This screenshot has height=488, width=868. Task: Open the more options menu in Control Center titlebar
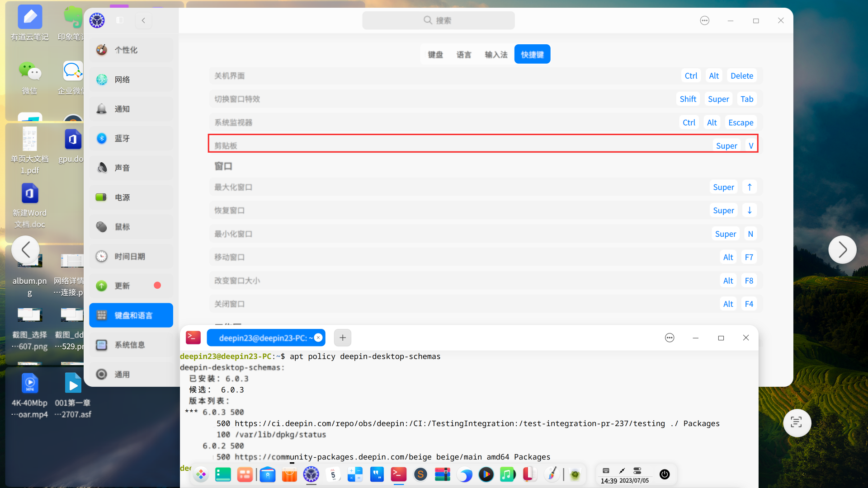pyautogui.click(x=704, y=20)
